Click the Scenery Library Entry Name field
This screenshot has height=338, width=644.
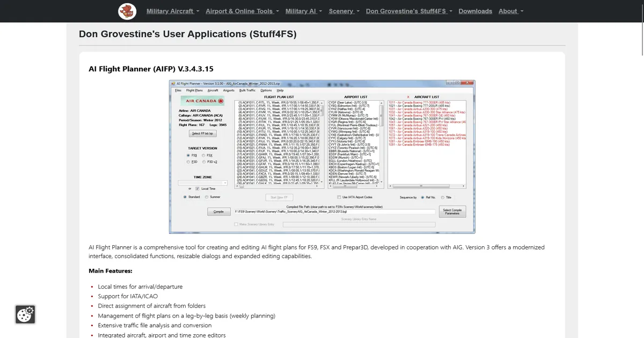click(359, 224)
